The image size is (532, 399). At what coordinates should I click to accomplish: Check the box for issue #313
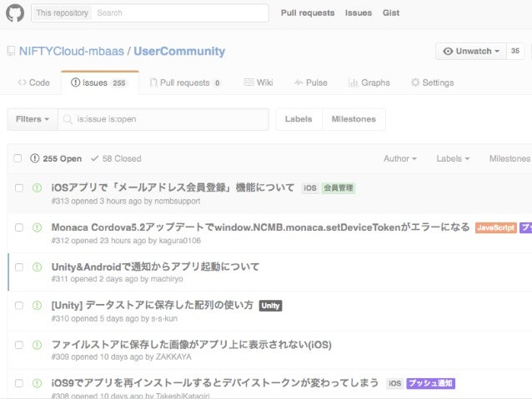pos(19,187)
